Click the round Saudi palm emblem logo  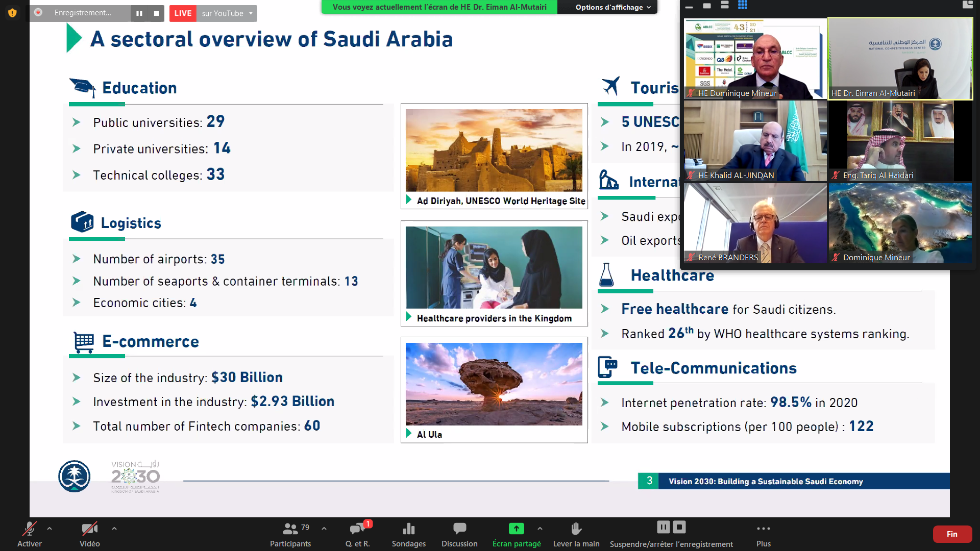click(x=74, y=476)
